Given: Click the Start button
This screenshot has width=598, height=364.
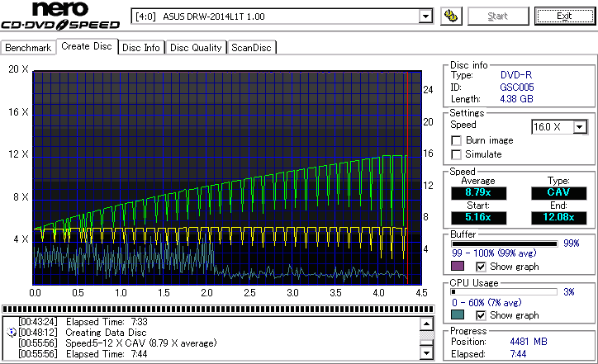Looking at the screenshot, I should pyautogui.click(x=498, y=16).
